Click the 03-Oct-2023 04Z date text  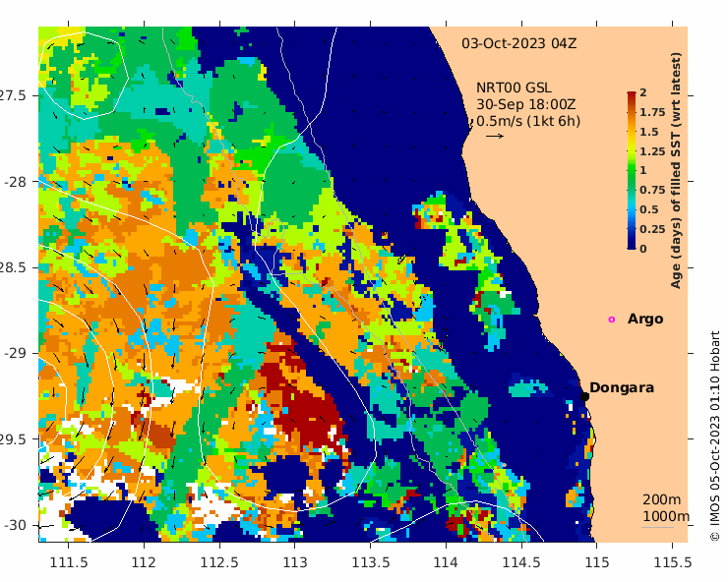pyautogui.click(x=519, y=43)
